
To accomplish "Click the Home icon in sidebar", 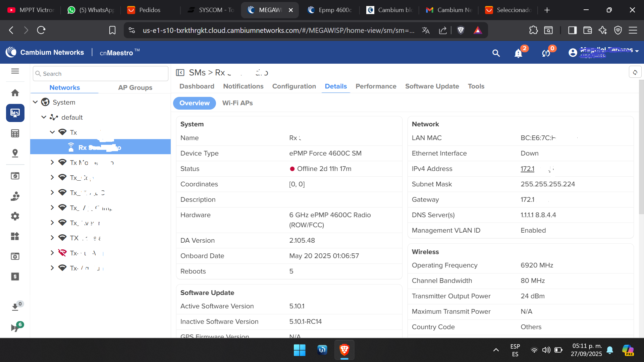I will [x=15, y=93].
